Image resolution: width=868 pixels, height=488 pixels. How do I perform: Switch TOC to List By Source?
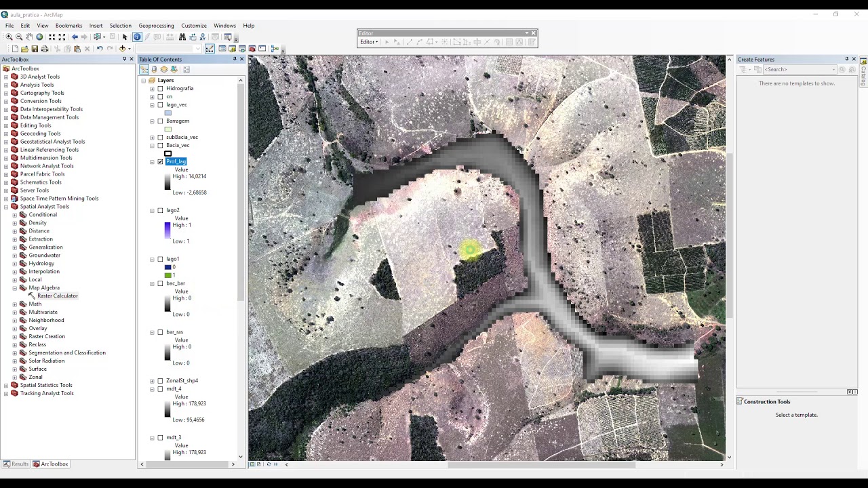coord(154,69)
